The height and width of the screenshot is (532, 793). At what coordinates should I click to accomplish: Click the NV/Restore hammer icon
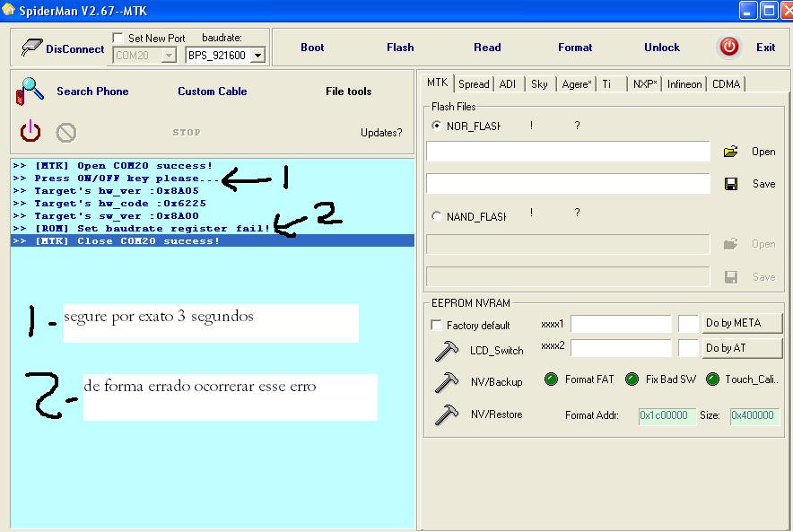pos(446,414)
